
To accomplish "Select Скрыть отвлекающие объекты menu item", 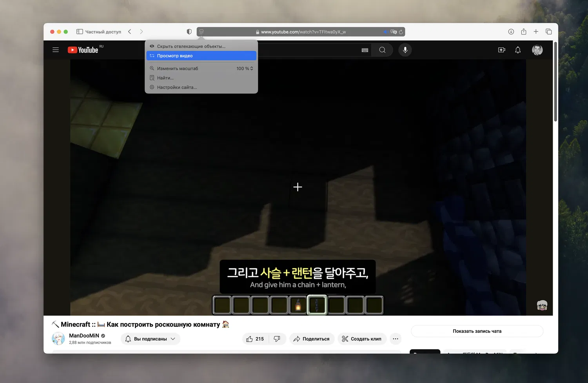I will (x=201, y=46).
